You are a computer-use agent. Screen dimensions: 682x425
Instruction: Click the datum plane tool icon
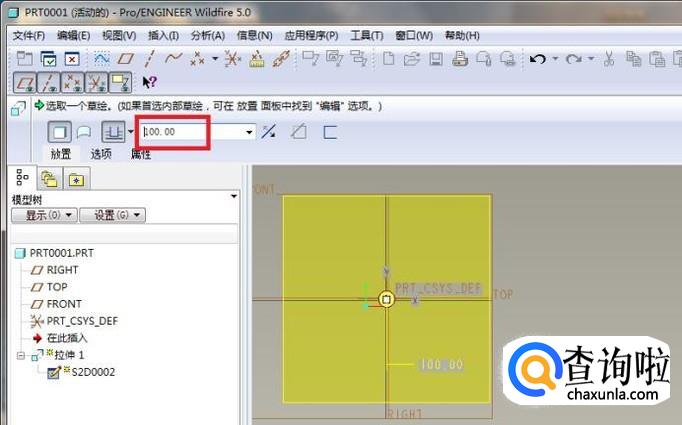126,58
